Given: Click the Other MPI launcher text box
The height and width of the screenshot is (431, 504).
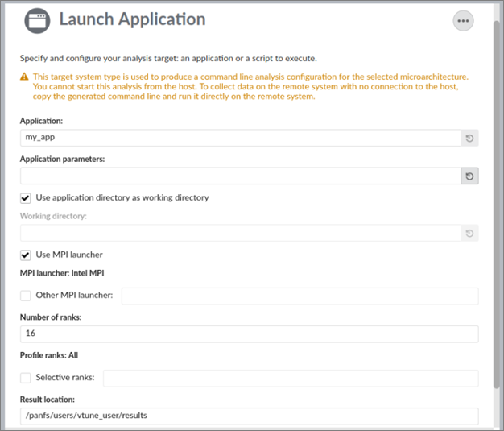Looking at the screenshot, I should [300, 296].
